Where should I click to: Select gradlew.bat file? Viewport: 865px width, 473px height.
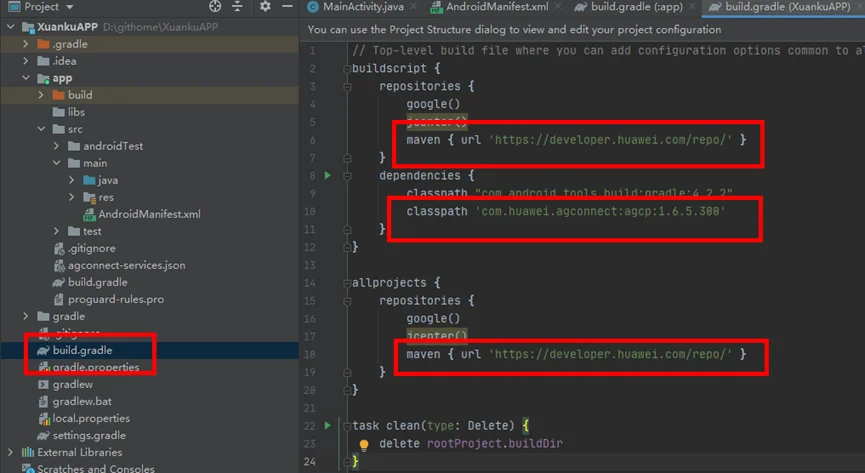(82, 401)
